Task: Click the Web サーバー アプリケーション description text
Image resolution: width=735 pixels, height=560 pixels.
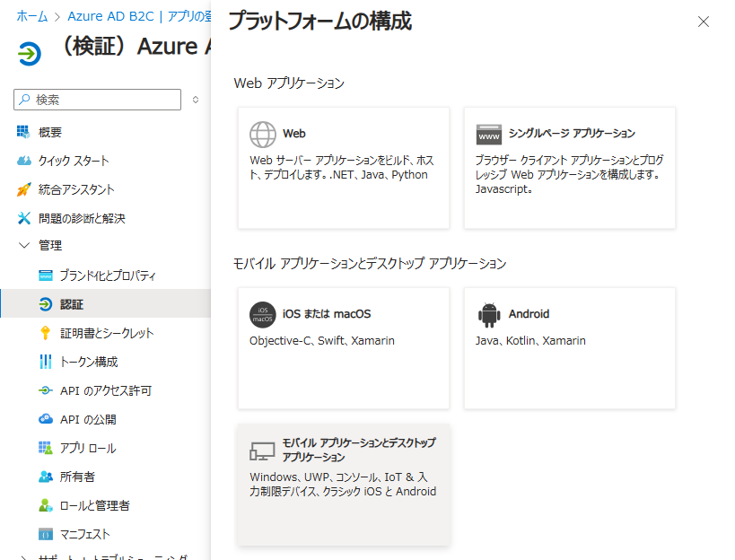Action: [x=342, y=167]
